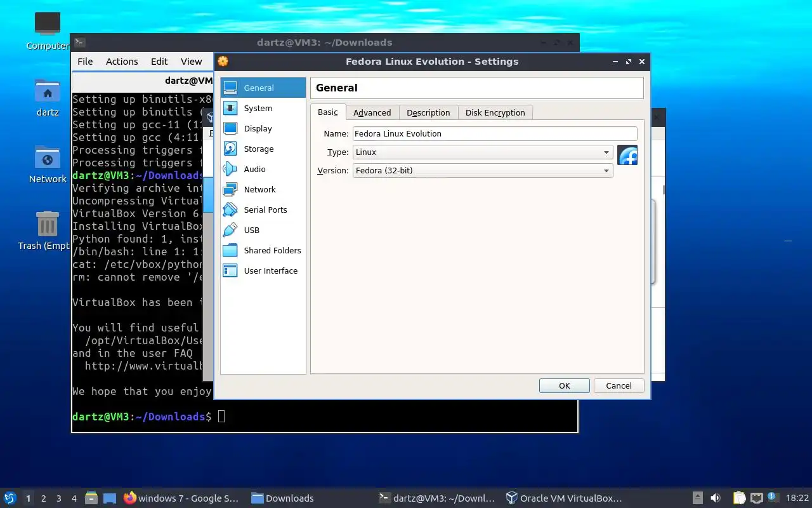Screen dimensions: 812x508
Task: Switch to workspace 1
Action: [x=28, y=498]
